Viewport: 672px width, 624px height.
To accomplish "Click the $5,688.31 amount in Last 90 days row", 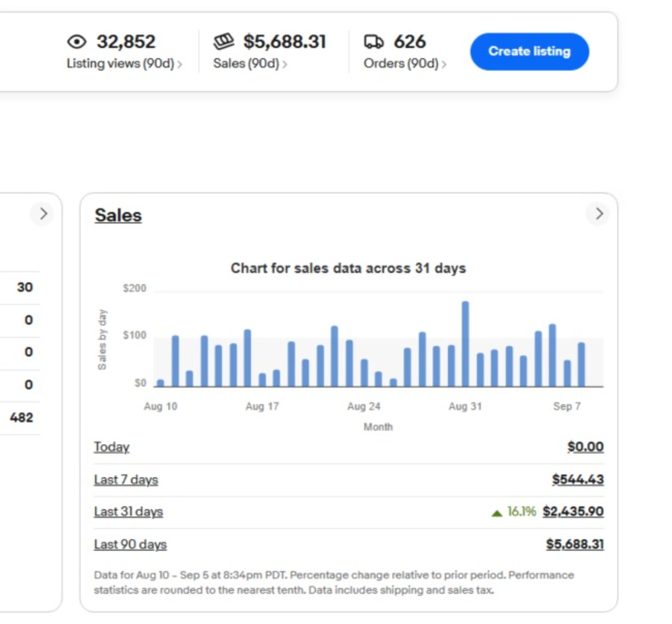I will point(575,544).
